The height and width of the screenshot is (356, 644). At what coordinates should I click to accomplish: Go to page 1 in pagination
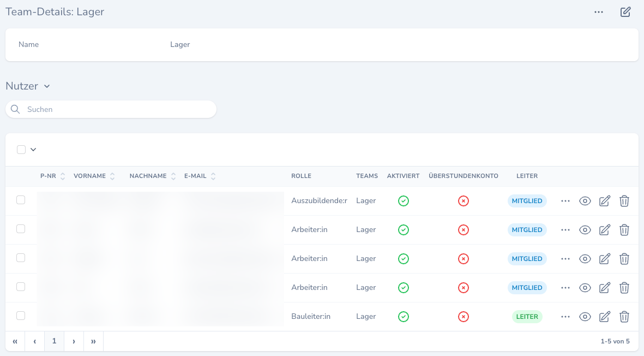click(x=54, y=341)
